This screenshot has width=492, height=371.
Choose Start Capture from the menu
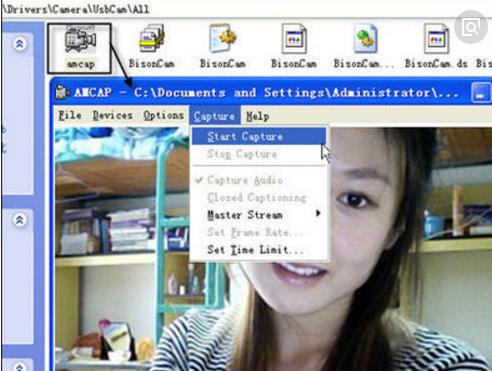click(x=259, y=136)
